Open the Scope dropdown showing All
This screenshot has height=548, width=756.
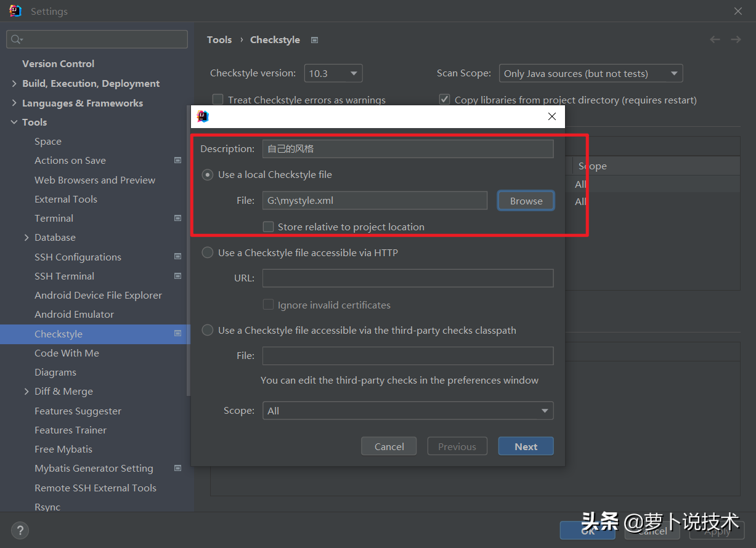[408, 411]
